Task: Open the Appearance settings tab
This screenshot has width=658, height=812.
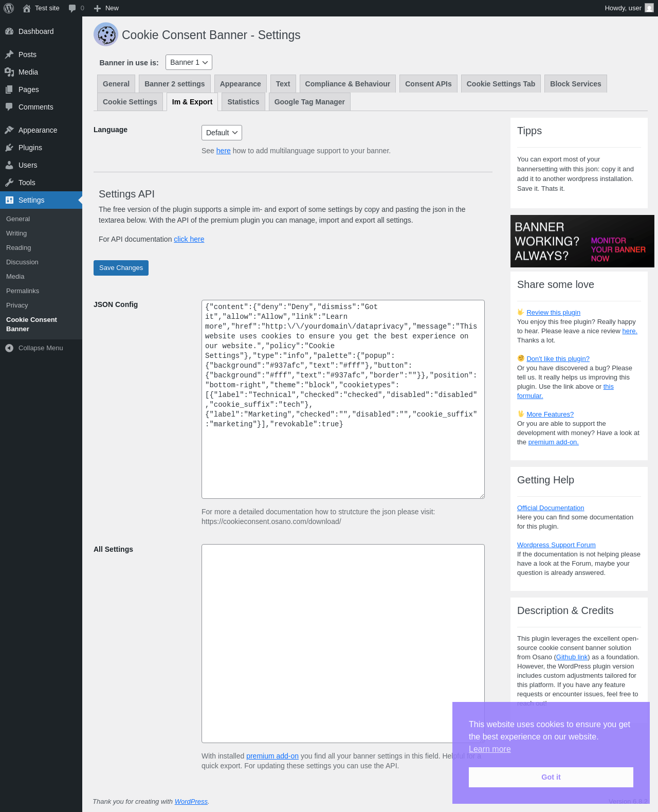Action: point(241,84)
